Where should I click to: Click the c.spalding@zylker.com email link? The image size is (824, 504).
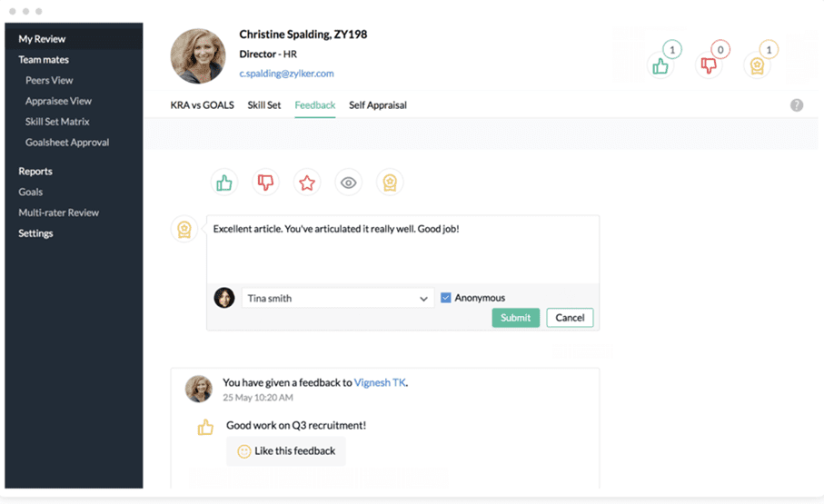pyautogui.click(x=286, y=74)
